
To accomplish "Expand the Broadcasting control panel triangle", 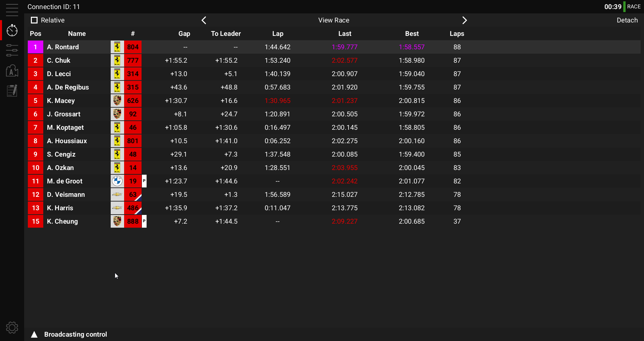I will [x=34, y=334].
